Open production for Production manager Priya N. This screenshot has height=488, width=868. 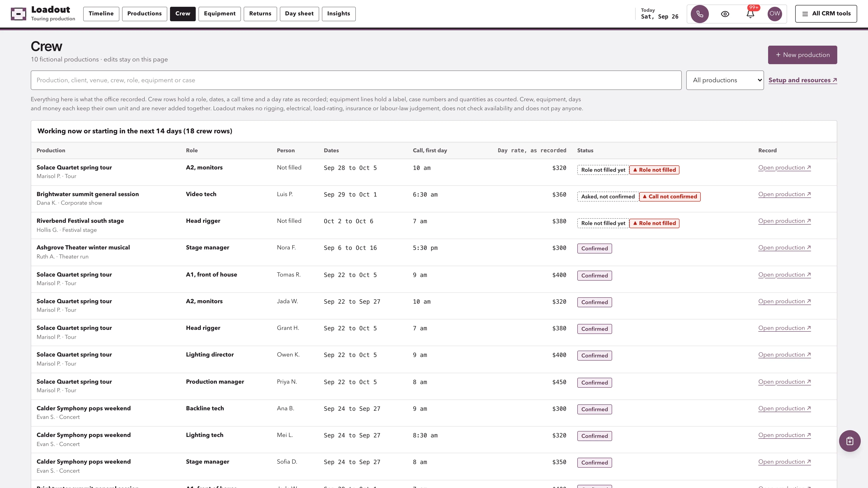click(x=784, y=382)
